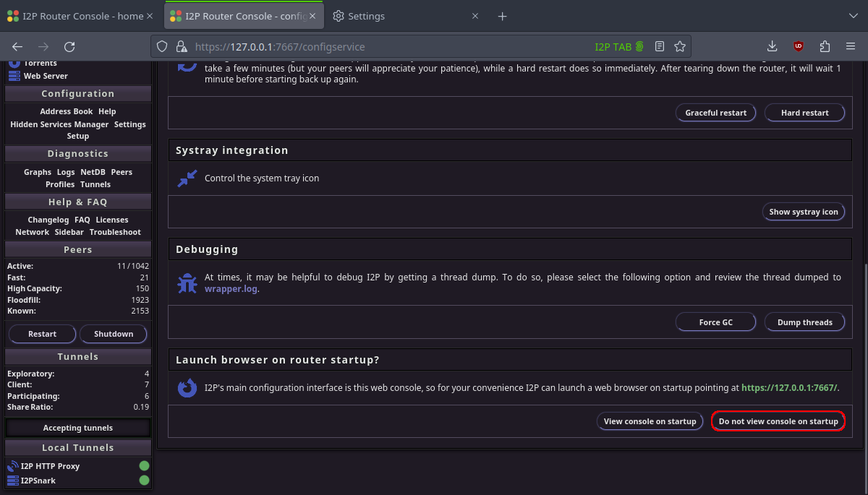Click the sidebar Restart button
The width and height of the screenshot is (868, 495).
pyautogui.click(x=43, y=334)
